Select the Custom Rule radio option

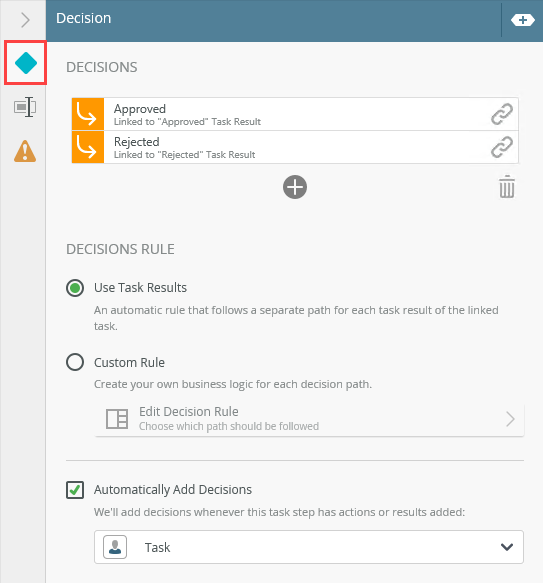(75, 362)
